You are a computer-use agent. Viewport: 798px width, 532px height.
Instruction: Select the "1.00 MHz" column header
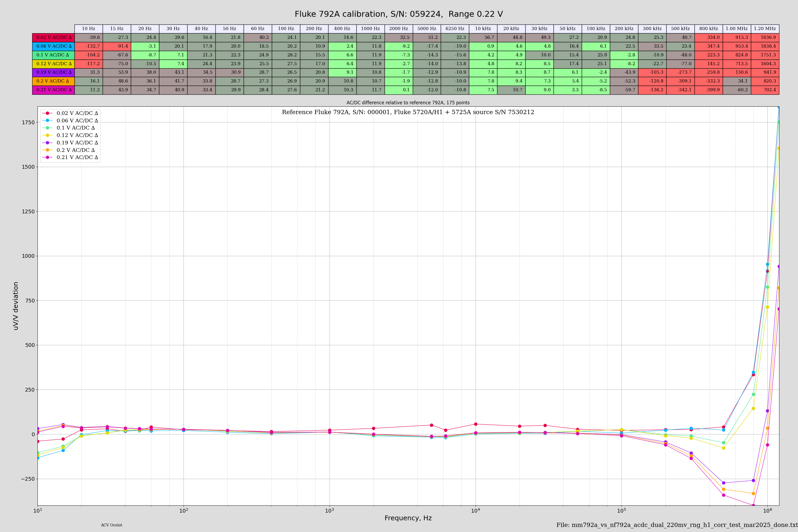pyautogui.click(x=737, y=29)
